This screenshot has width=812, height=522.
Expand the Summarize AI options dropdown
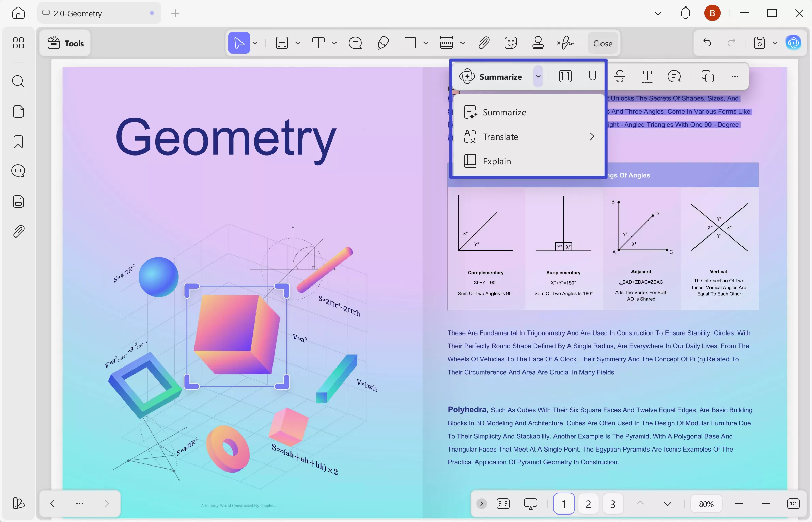(x=538, y=76)
